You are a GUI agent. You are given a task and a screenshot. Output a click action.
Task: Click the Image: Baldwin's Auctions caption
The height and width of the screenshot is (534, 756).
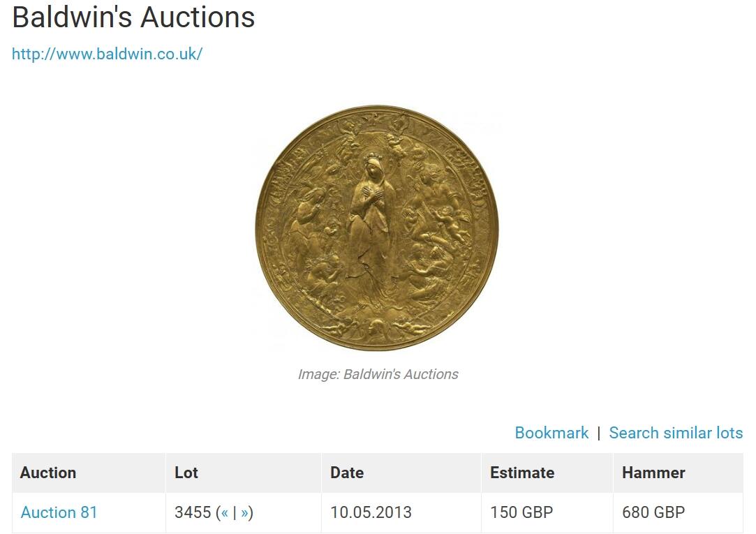pos(378,374)
